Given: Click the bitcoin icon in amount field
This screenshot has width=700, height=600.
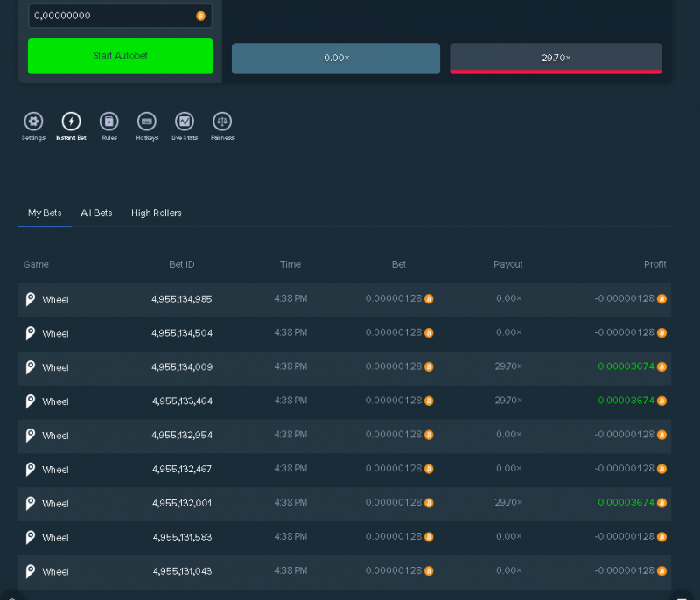Looking at the screenshot, I should click(x=201, y=16).
